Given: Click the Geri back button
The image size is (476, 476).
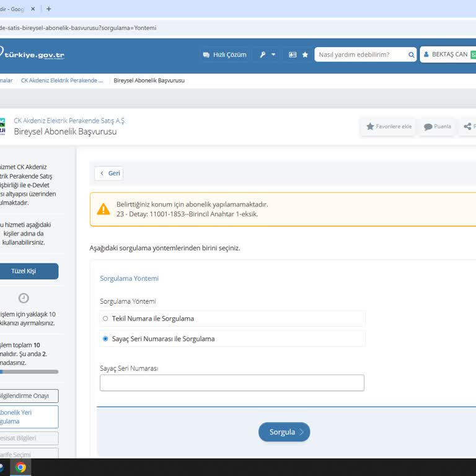Looking at the screenshot, I should [x=109, y=174].
